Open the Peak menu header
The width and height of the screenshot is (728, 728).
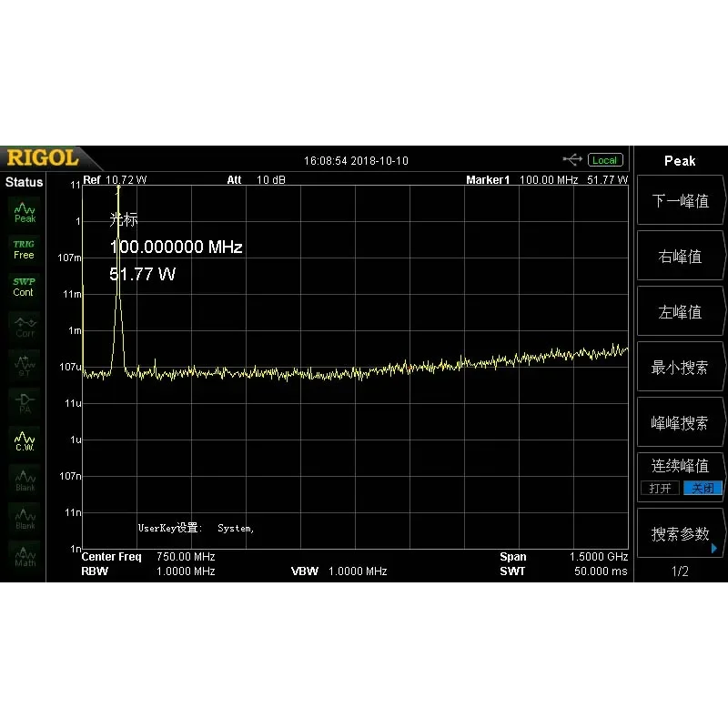tap(680, 161)
